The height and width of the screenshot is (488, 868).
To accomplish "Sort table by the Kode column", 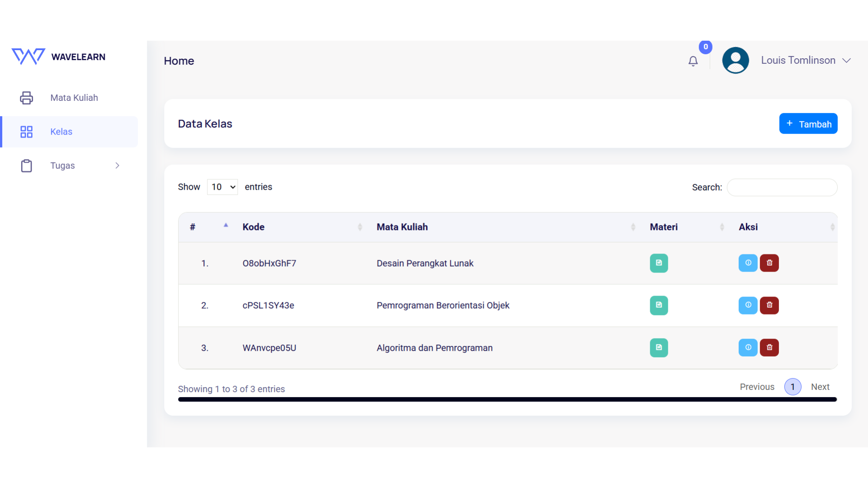I will pyautogui.click(x=299, y=227).
